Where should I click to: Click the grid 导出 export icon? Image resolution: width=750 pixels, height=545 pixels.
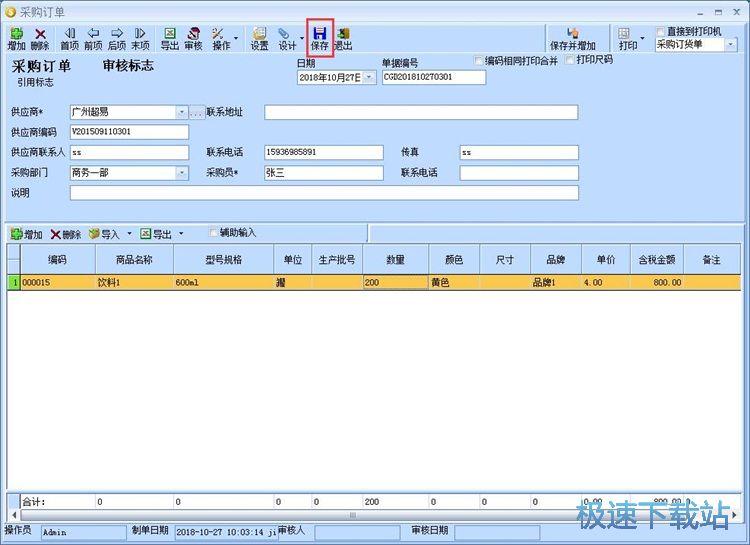point(156,234)
